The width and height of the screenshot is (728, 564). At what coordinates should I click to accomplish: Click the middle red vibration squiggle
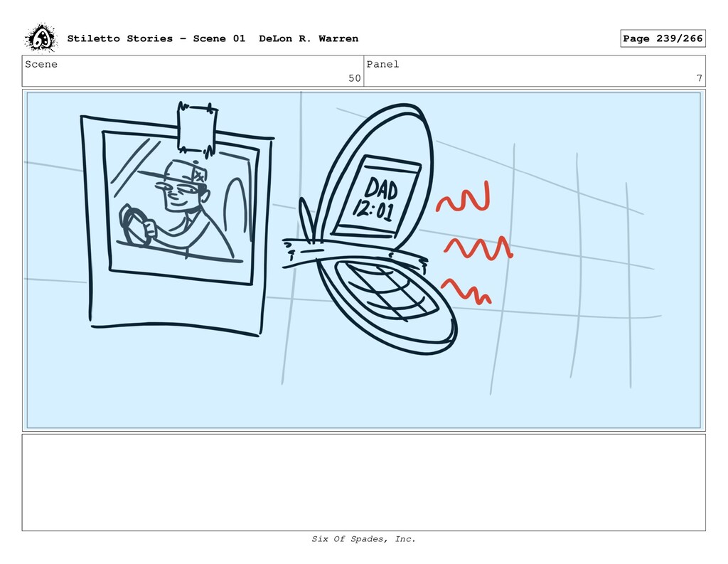click(478, 248)
